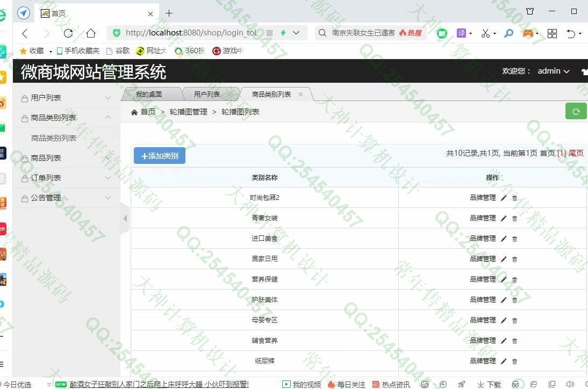The height and width of the screenshot is (389, 588).
Task: Edit the 居家日用 row using pencil icon
Action: click(x=504, y=259)
